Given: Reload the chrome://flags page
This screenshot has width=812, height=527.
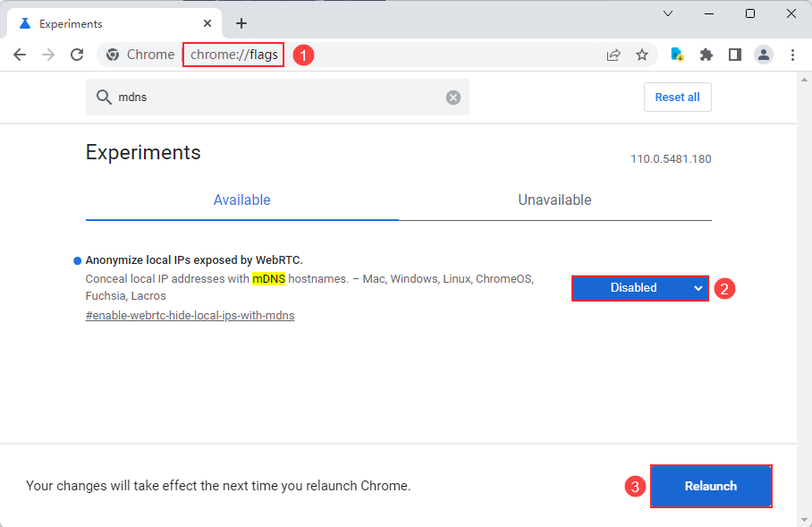Looking at the screenshot, I should point(77,55).
